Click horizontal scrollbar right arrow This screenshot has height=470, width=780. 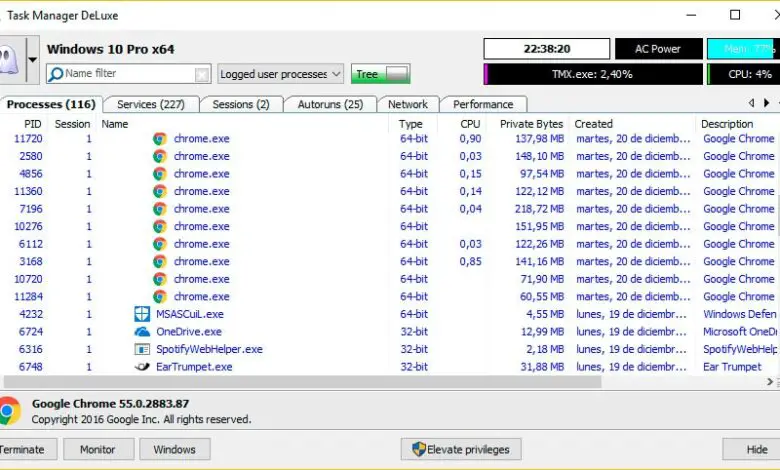770,382
